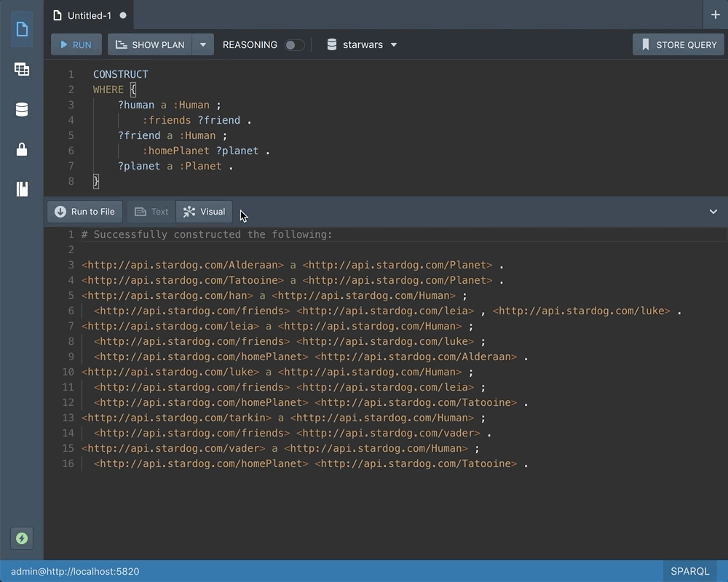728x582 pixels.
Task: Click friends leia result on line 11
Action: (x=289, y=388)
